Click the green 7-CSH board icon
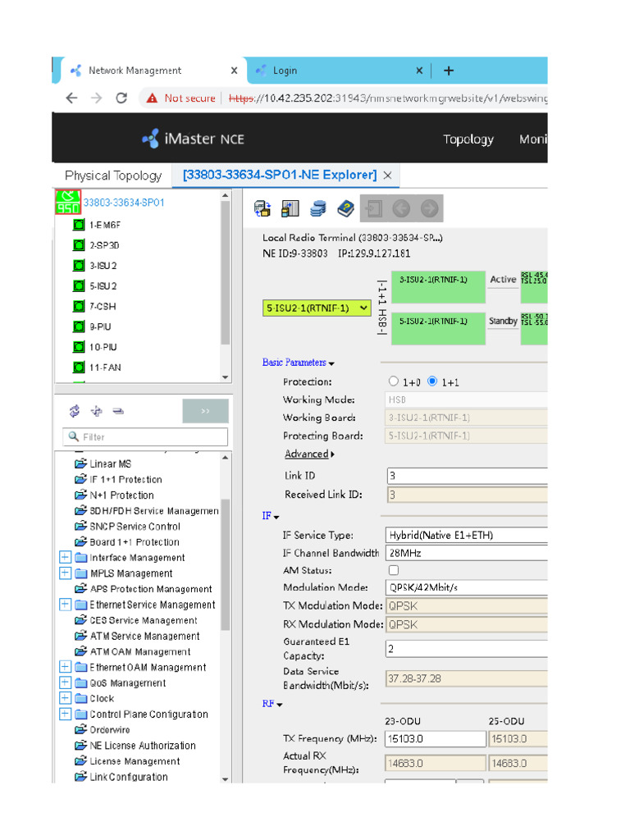 click(79, 306)
